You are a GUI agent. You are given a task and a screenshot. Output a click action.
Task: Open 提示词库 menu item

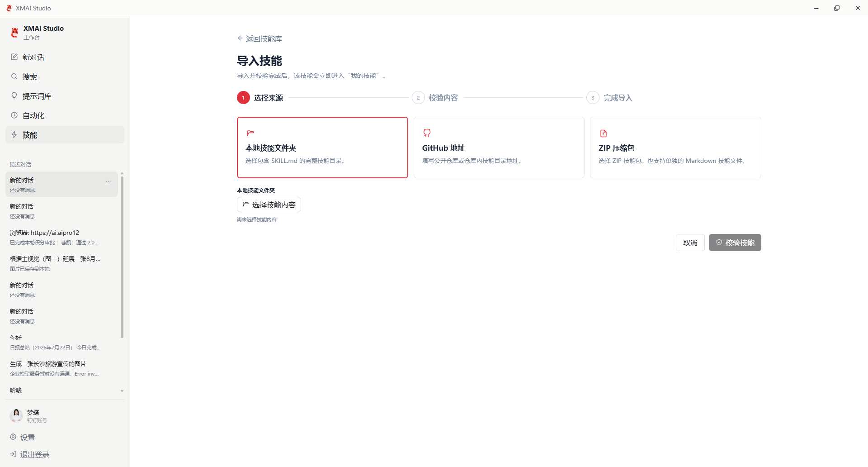65,96
